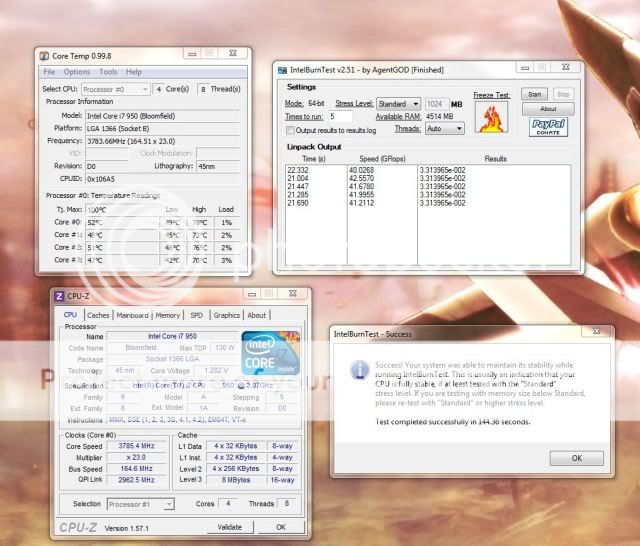
Task: Open the Core Temp Tools menu
Action: (108, 72)
